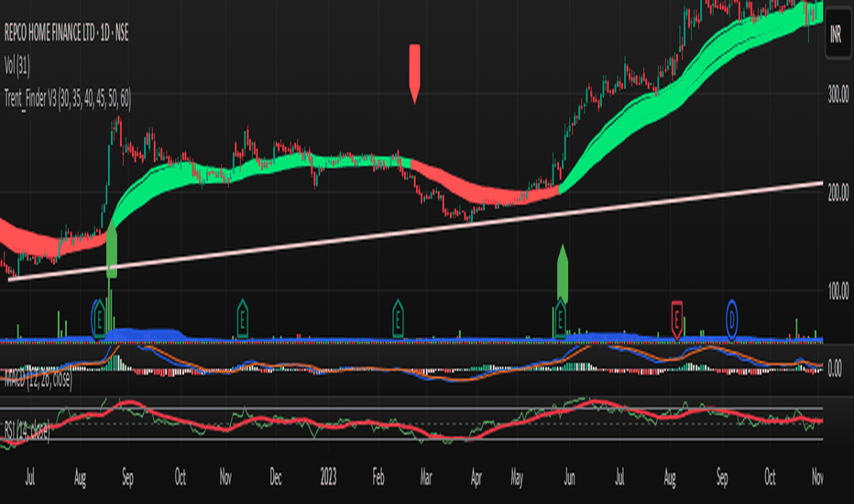Open the earnings E marker near November
This screenshot has height=504, width=854.
tap(243, 319)
